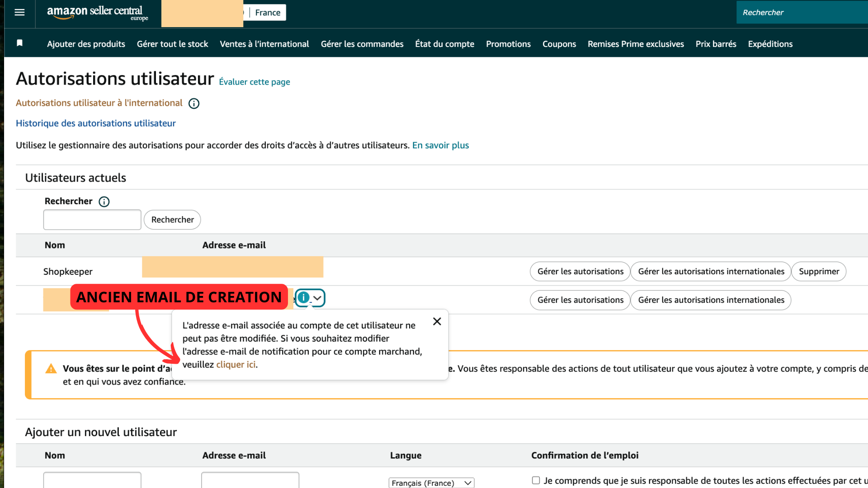The height and width of the screenshot is (488, 868).
Task: Click the Confirmation de l'emploi column header
Action: (x=585, y=455)
